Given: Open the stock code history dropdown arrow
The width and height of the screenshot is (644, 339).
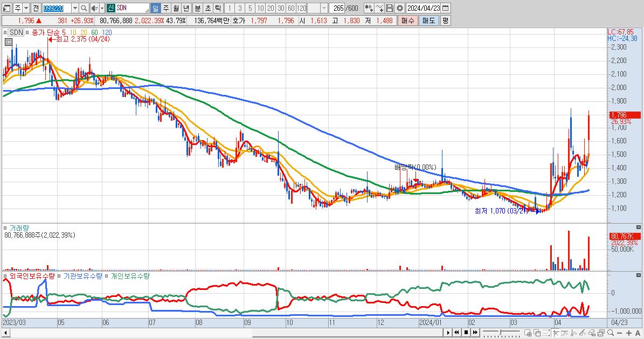Looking at the screenshot, I should click(75, 8).
